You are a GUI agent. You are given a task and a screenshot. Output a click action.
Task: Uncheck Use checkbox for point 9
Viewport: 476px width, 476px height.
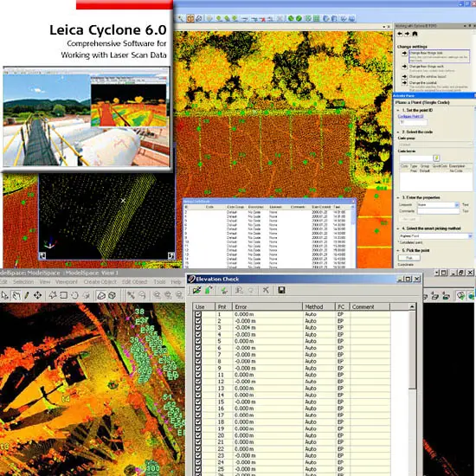tap(198, 368)
